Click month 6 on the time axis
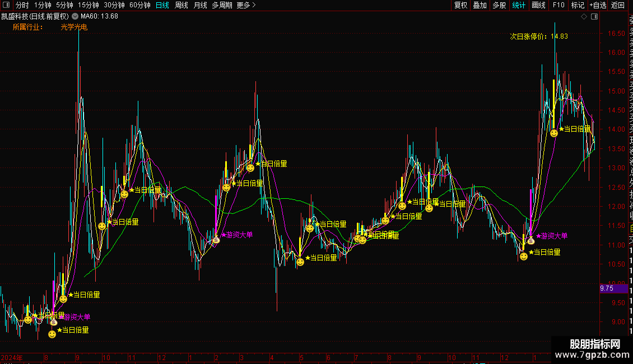 (x=328, y=357)
